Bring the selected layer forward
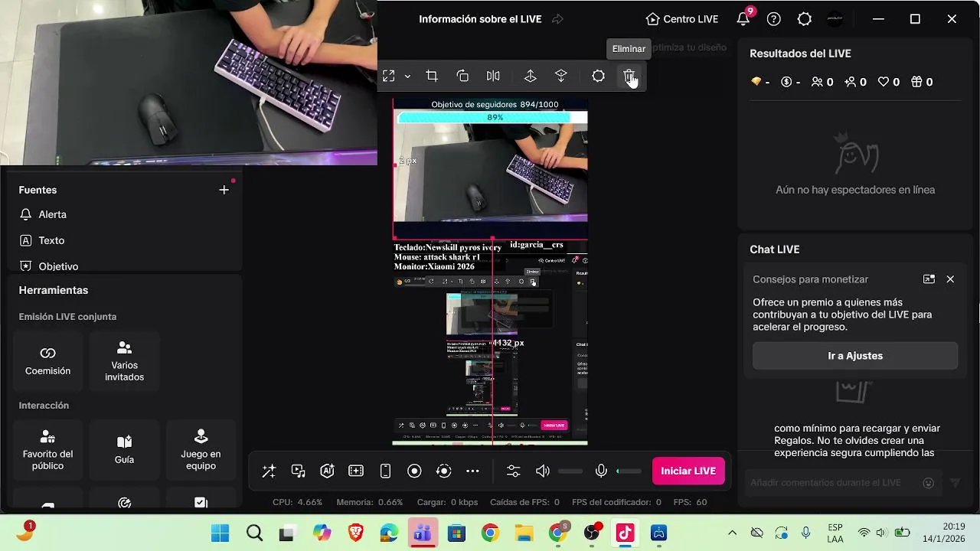 point(530,77)
